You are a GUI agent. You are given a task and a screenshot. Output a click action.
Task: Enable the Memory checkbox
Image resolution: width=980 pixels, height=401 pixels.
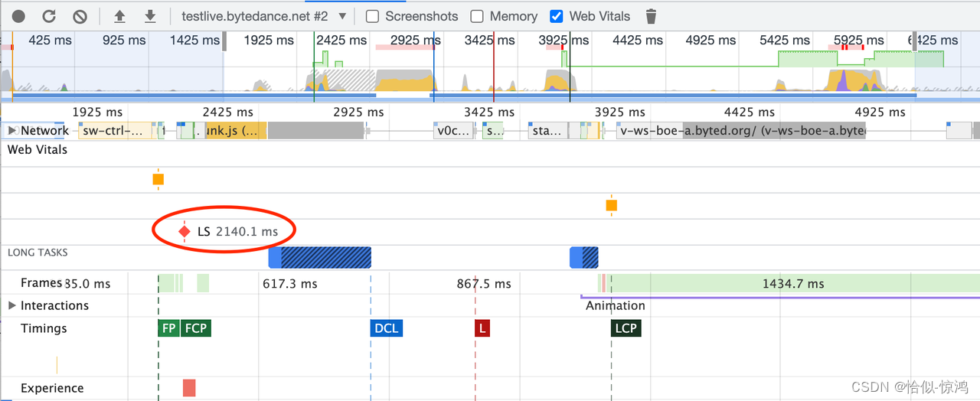(x=477, y=16)
